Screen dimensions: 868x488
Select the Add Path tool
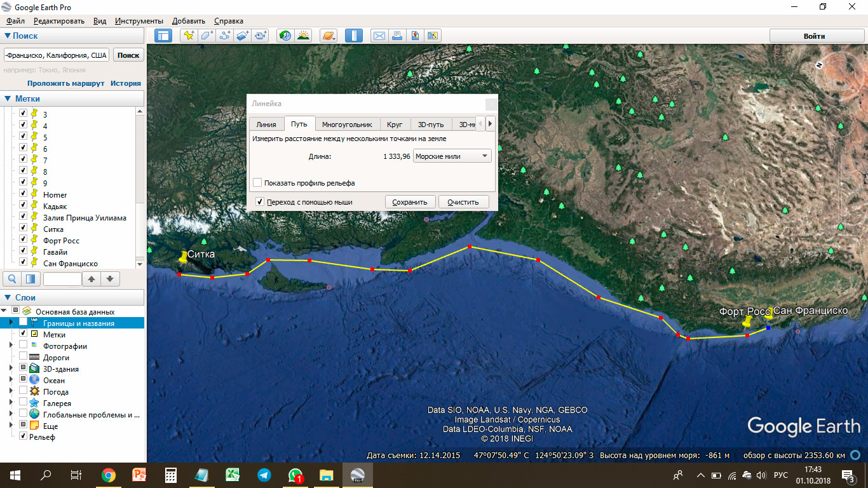pyautogui.click(x=224, y=36)
